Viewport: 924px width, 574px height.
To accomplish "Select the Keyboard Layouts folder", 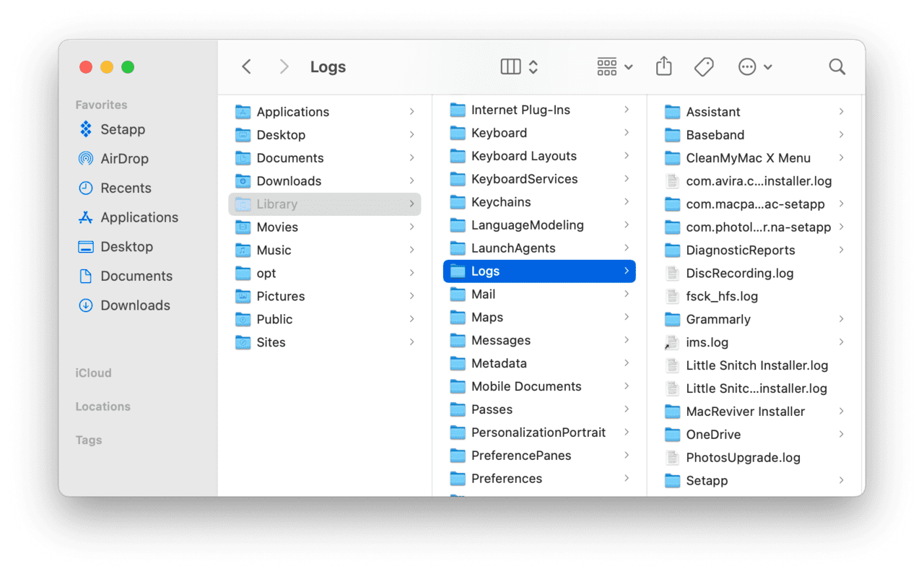I will 539,156.
